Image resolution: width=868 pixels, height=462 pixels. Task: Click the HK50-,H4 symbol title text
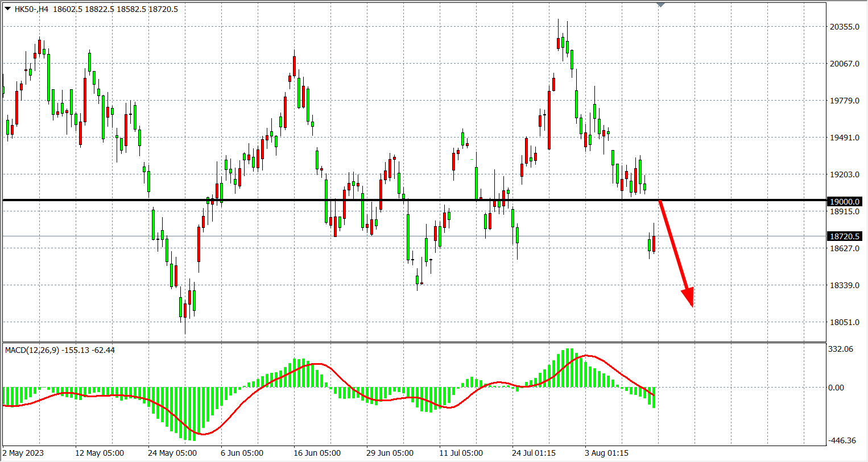(x=31, y=9)
